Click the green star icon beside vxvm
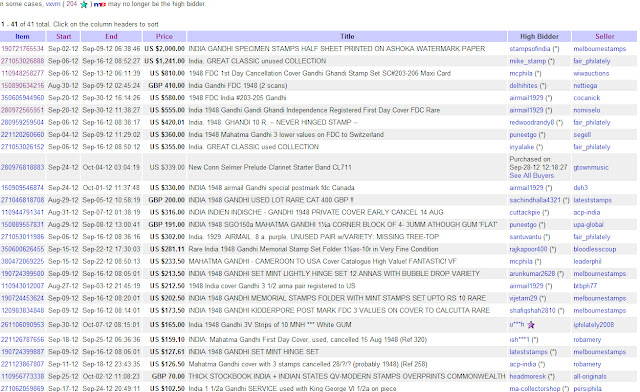The width and height of the screenshot is (640, 392). (84, 4)
